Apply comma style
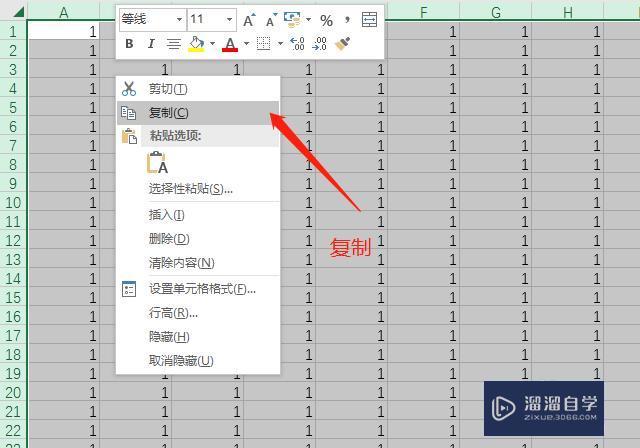This screenshot has height=448, width=640. 347,20
